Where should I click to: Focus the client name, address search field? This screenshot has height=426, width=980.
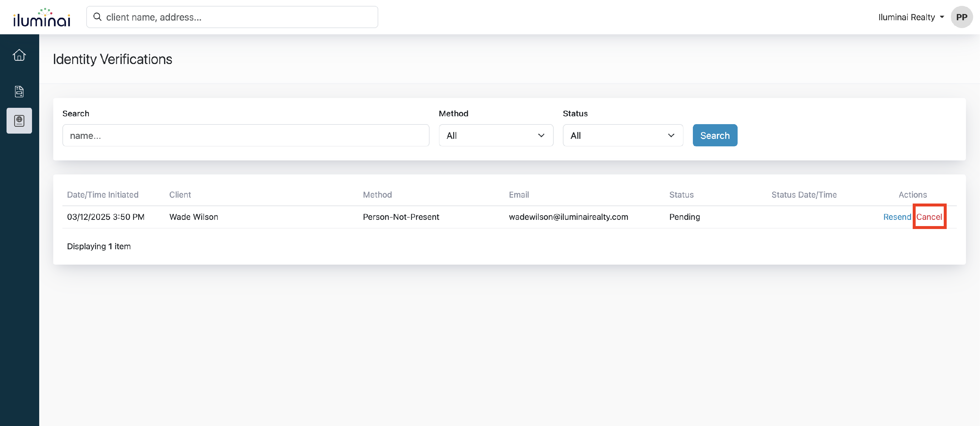pos(232,17)
